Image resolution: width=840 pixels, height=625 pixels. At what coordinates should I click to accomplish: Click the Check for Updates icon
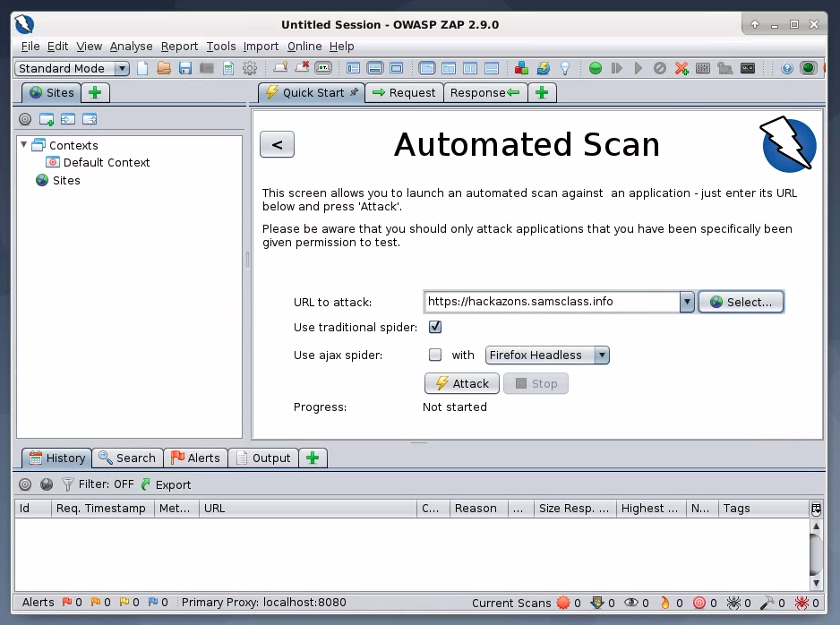click(x=544, y=68)
